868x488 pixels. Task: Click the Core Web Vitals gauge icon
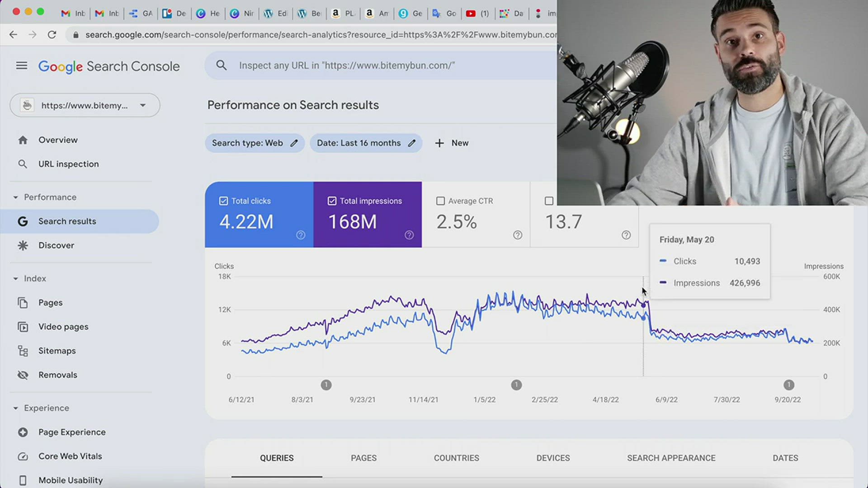coord(23,456)
